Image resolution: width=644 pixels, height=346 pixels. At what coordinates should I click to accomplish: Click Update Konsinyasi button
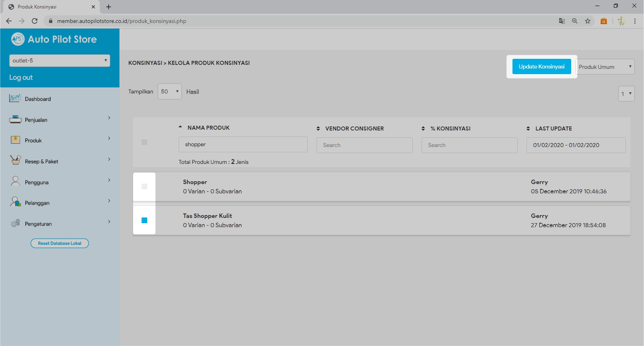pos(541,66)
